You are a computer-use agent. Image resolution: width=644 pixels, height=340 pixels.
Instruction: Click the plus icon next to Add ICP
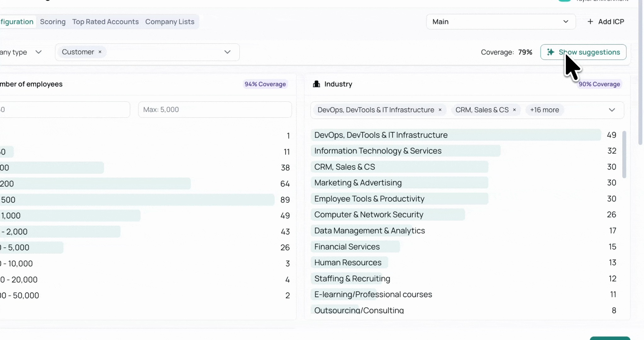point(590,22)
